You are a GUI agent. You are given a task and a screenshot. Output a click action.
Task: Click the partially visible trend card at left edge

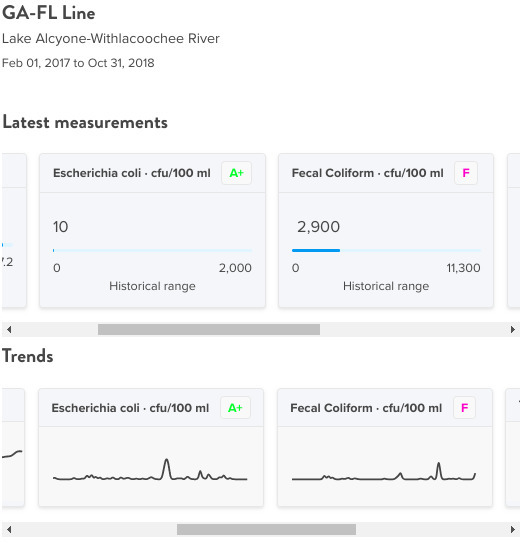(12, 447)
